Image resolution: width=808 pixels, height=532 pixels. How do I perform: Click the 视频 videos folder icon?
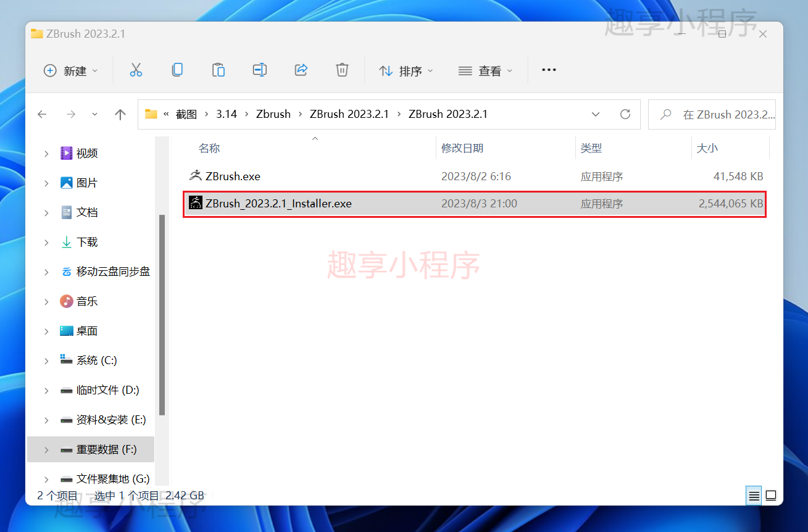coord(67,153)
